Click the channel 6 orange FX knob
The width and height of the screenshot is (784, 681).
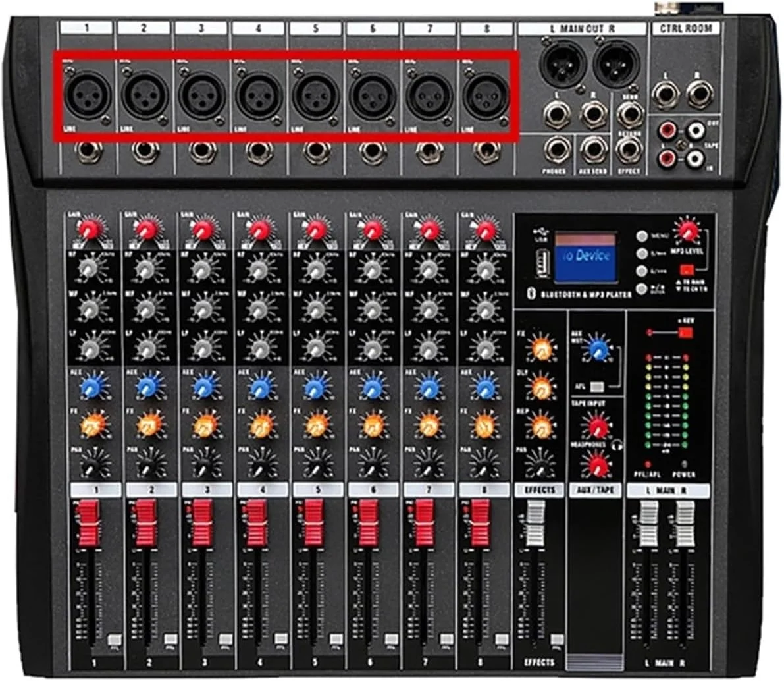tap(373, 424)
